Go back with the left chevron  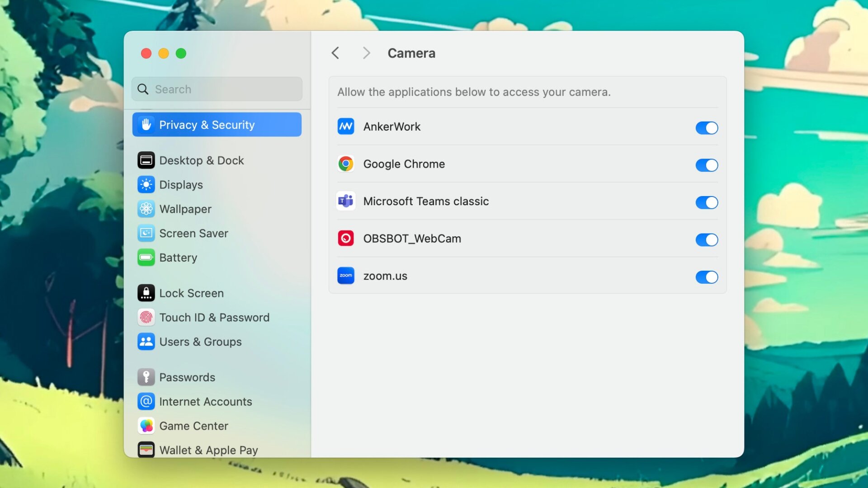tap(335, 53)
